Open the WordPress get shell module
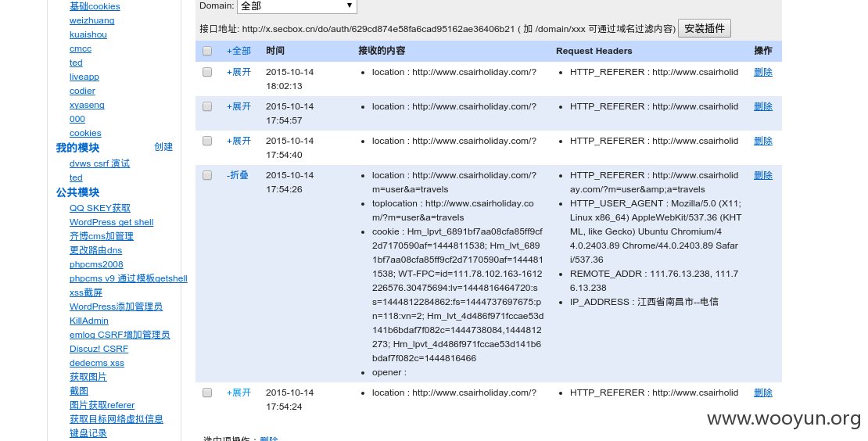This screenshot has height=441, width=868. [x=111, y=222]
